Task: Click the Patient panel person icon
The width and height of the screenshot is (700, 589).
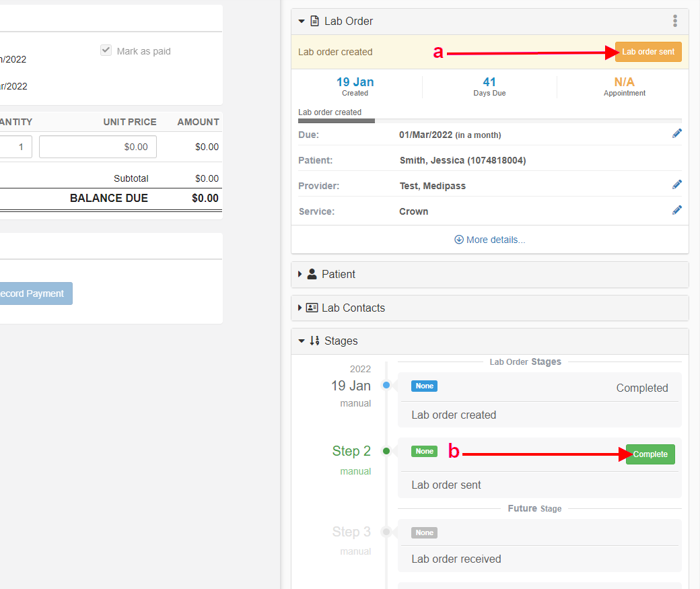Action: (x=312, y=274)
